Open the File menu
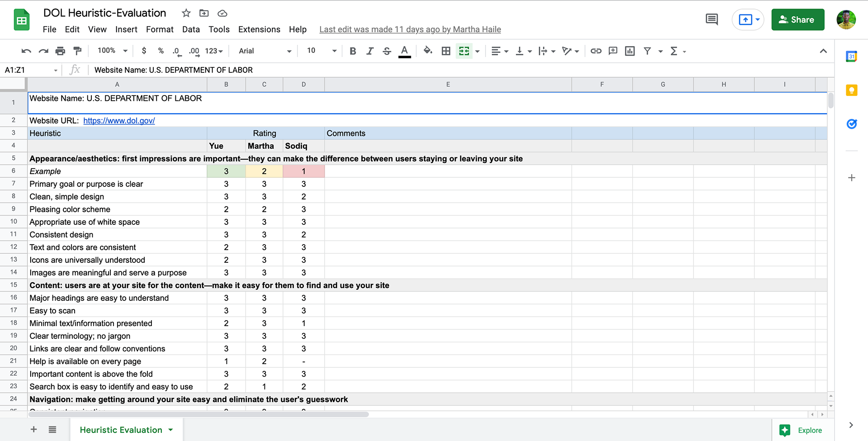868x441 pixels. coord(49,29)
